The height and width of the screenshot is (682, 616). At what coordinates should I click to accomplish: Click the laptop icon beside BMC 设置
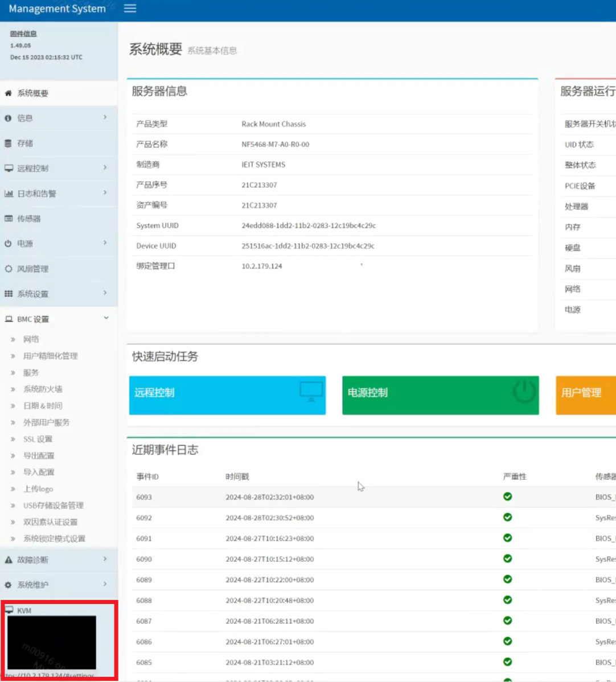tap(9, 319)
